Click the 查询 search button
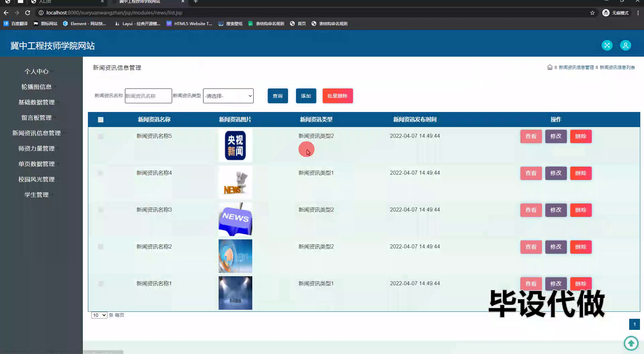Image resolution: width=644 pixels, height=354 pixels. (x=278, y=96)
